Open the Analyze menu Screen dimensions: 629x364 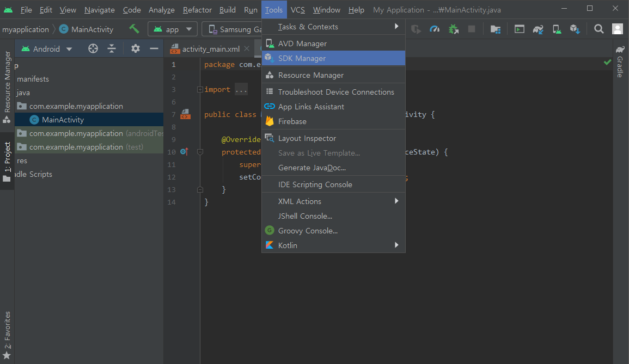click(x=161, y=10)
